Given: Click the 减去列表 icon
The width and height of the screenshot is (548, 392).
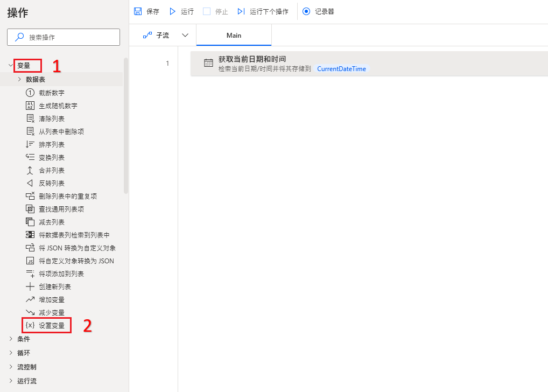Looking at the screenshot, I should pos(30,222).
